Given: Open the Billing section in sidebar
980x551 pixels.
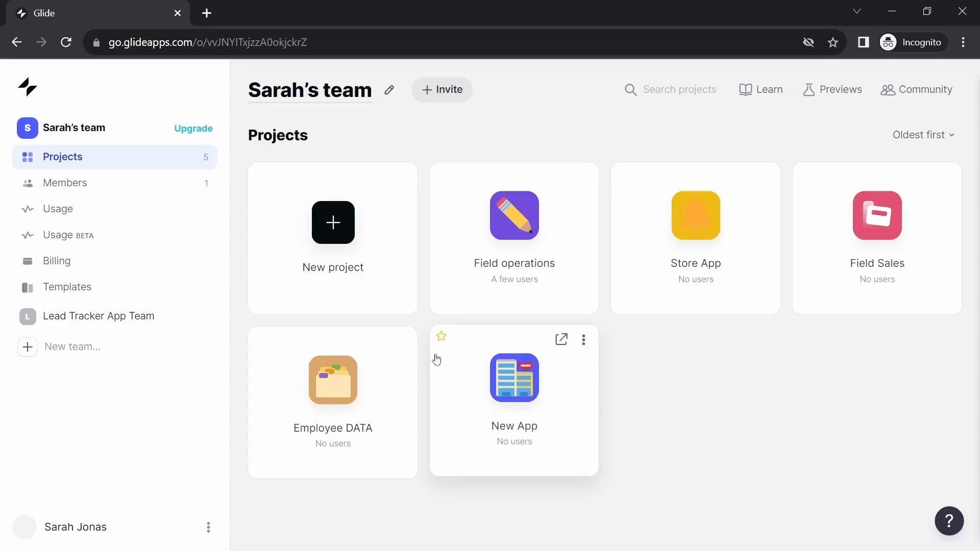Looking at the screenshot, I should [x=57, y=261].
